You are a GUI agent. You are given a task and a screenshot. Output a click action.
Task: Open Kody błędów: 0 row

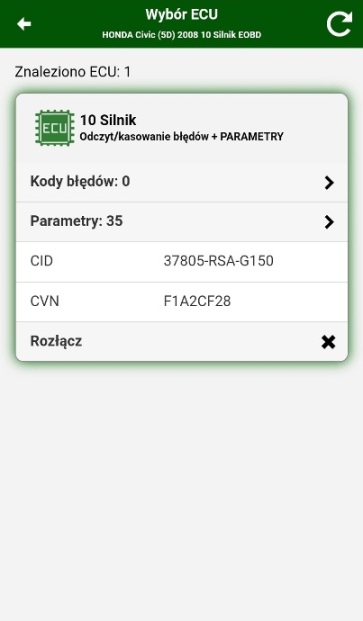[182, 182]
